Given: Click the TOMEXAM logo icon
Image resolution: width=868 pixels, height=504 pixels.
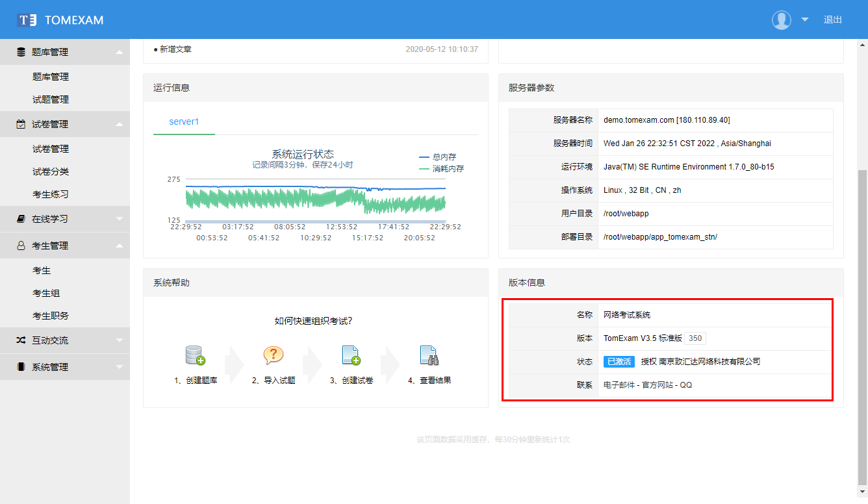Looking at the screenshot, I should point(27,19).
